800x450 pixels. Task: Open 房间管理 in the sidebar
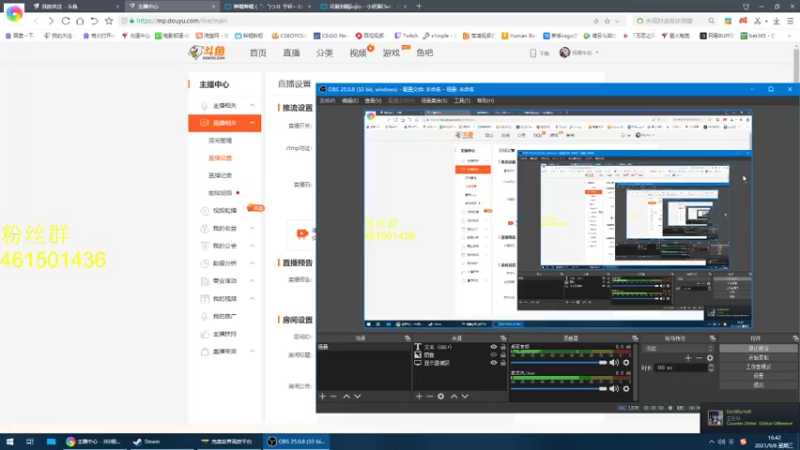[220, 140]
